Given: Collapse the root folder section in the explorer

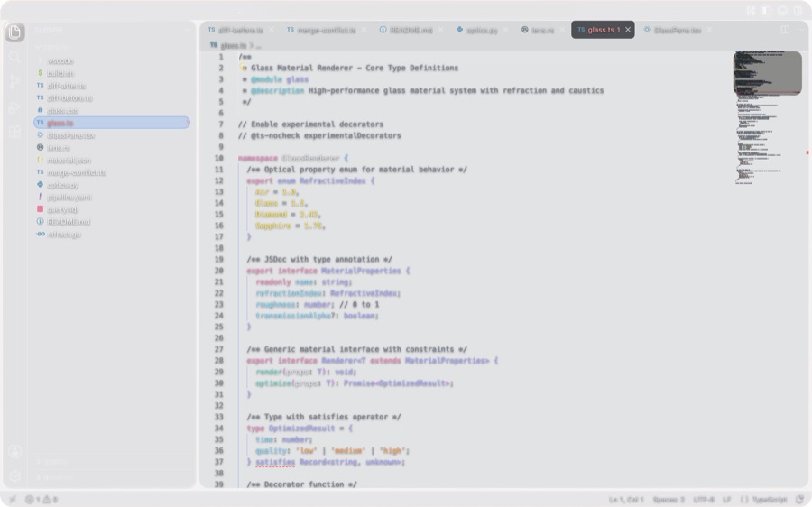Looking at the screenshot, I should pos(111,47).
